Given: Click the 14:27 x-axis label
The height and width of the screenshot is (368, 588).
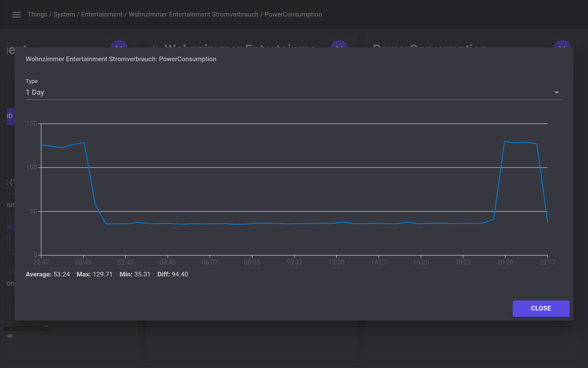Looking at the screenshot, I should pos(379,262).
